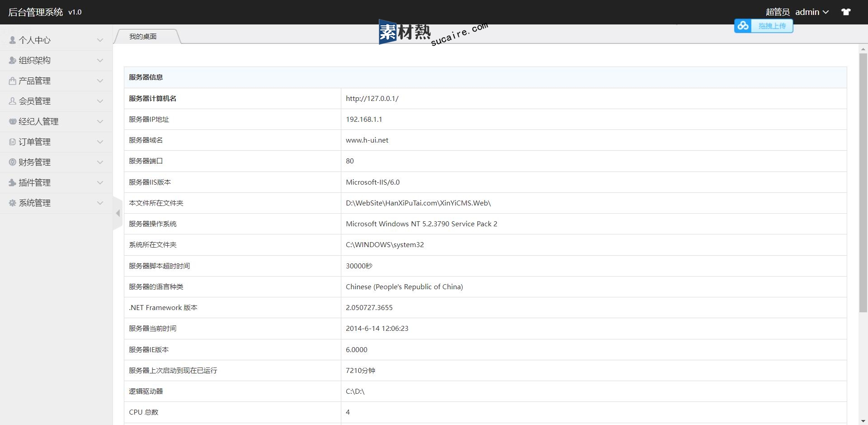Select the 30000秒 timeout value

tap(359, 266)
